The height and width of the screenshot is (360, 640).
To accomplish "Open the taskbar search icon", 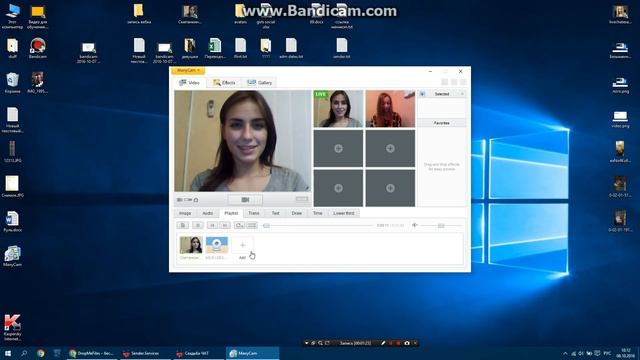I will pos(24,353).
